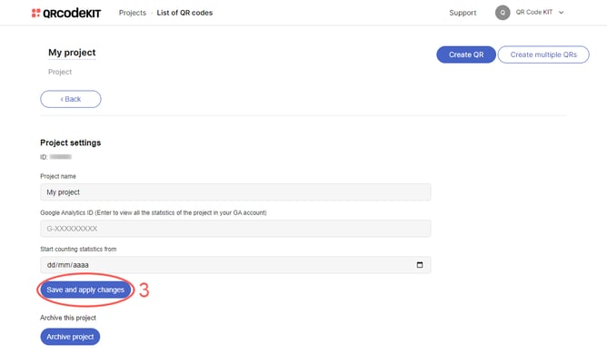Click the Create QR button
The image size is (607, 364).
click(466, 54)
